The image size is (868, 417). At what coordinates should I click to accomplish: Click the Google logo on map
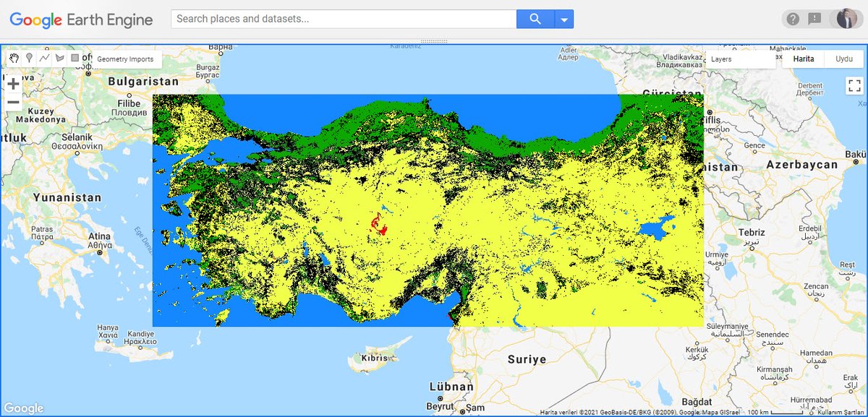click(x=24, y=408)
